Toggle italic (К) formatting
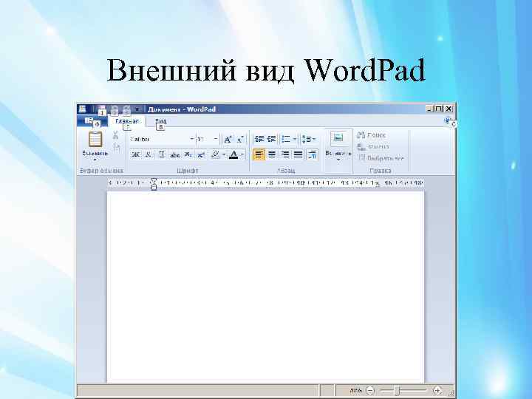The height and width of the screenshot is (399, 532). tap(149, 154)
